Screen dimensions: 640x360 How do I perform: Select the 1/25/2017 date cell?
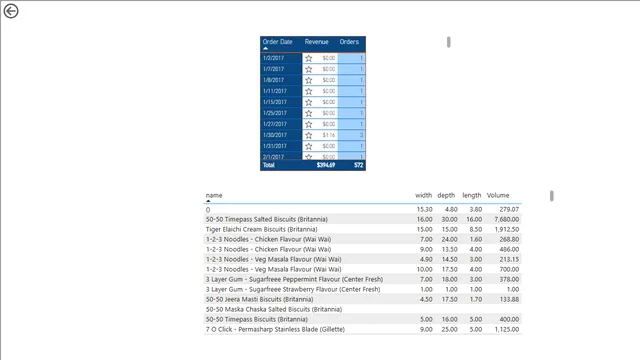pos(281,113)
